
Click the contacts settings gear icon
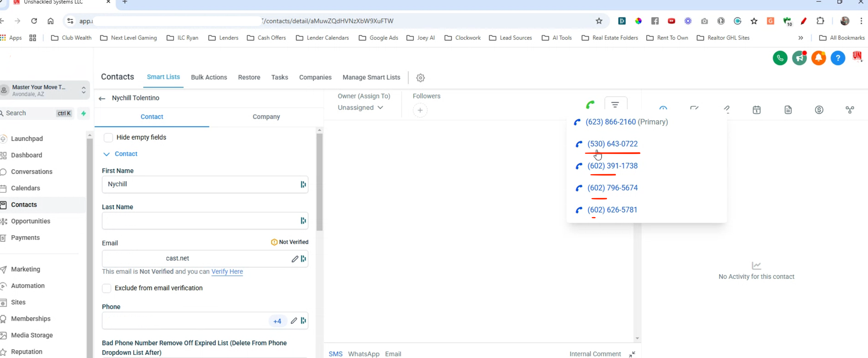tap(420, 78)
